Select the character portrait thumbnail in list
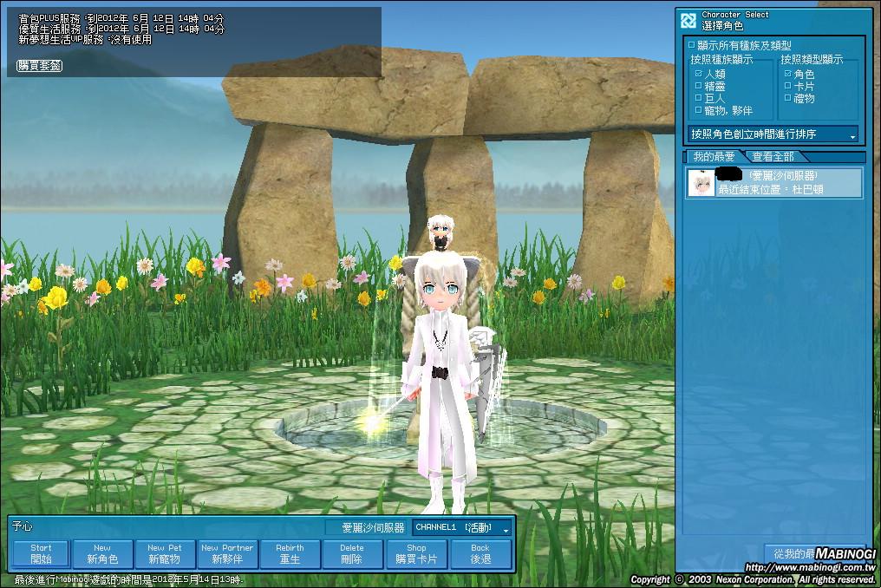This screenshot has height=588, width=881. pos(701,183)
